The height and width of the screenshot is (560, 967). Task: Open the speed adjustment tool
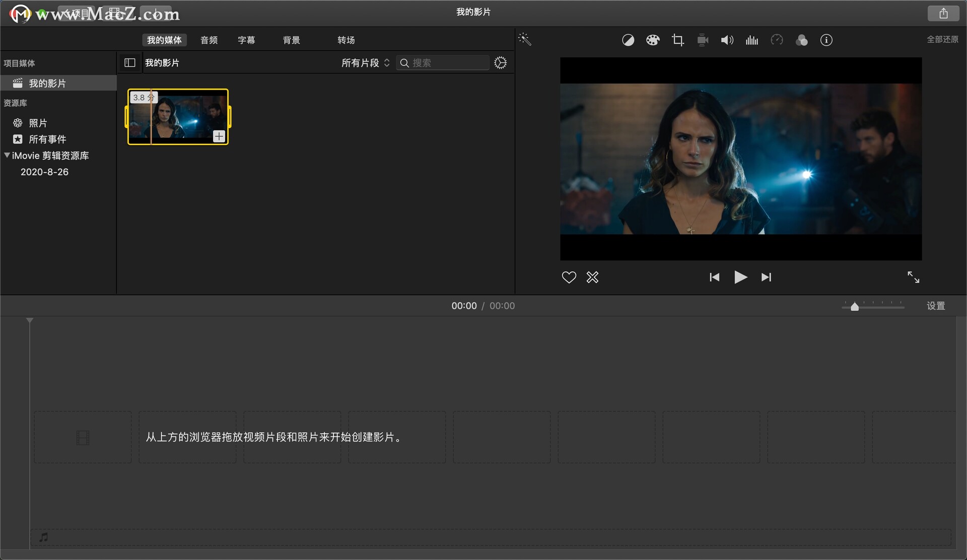point(777,40)
